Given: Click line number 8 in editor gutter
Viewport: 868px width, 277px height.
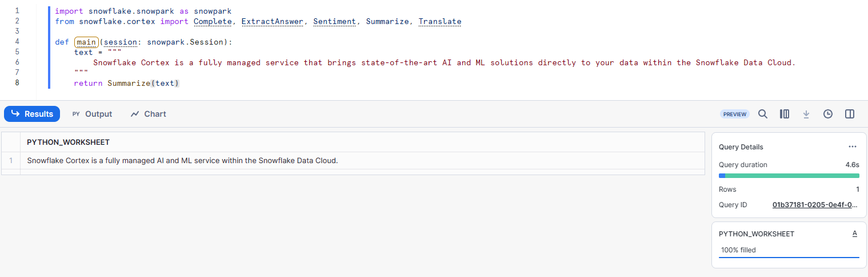Looking at the screenshot, I should pos(17,83).
